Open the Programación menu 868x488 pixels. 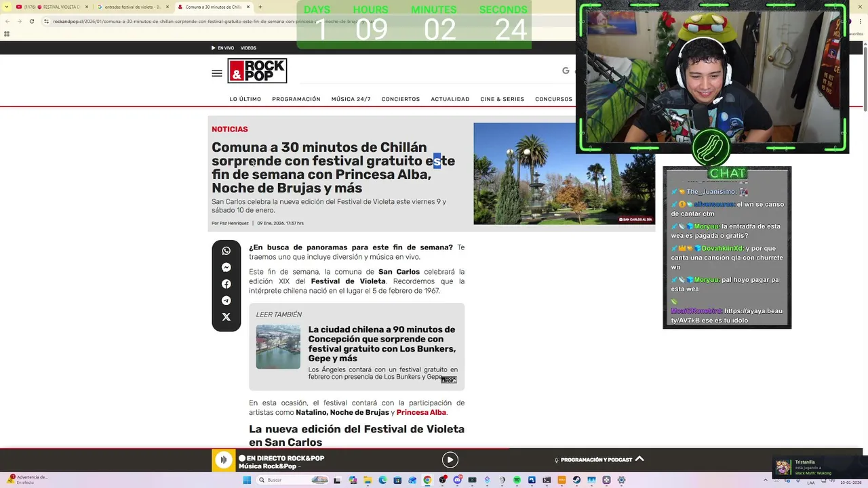(296, 99)
